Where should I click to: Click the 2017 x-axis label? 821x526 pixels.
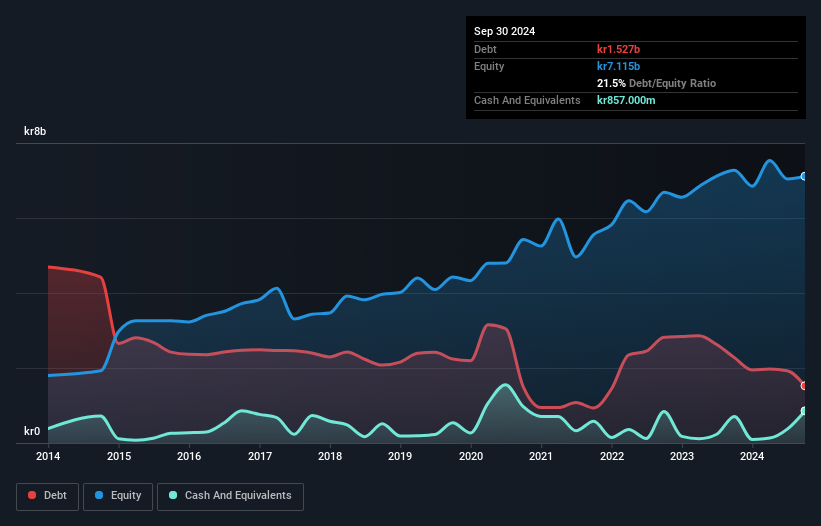260,456
